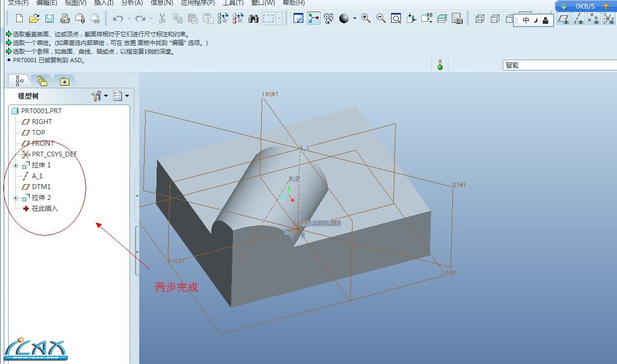Click the Zoom In magnifier icon
This screenshot has height=364, width=617.
pyautogui.click(x=366, y=19)
